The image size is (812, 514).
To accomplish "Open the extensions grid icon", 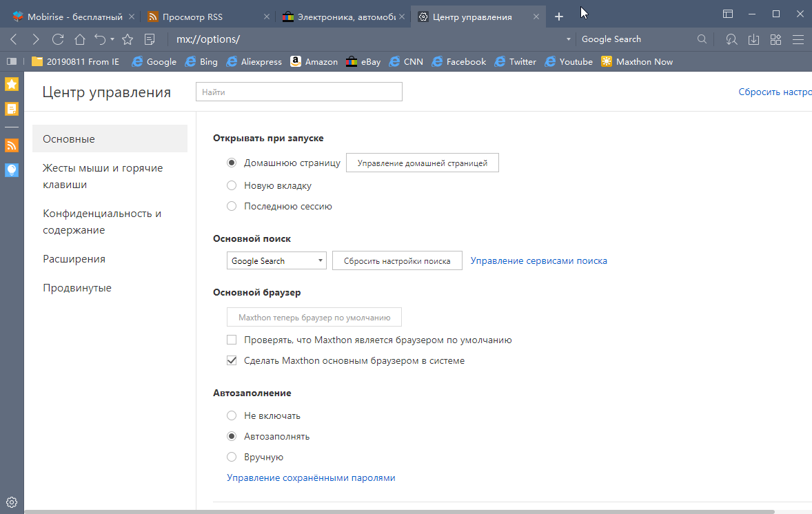I will (775, 39).
